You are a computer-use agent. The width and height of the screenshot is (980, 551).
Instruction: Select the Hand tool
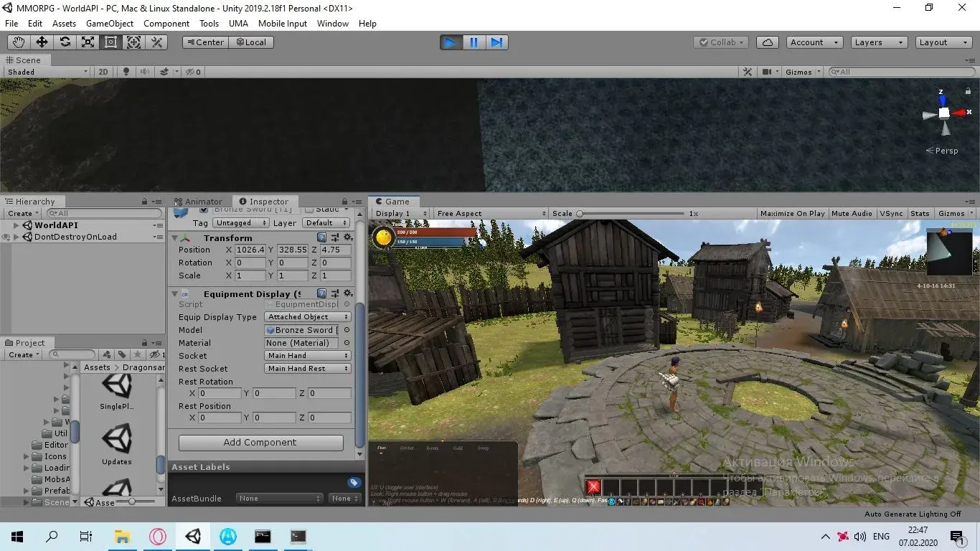(x=19, y=42)
